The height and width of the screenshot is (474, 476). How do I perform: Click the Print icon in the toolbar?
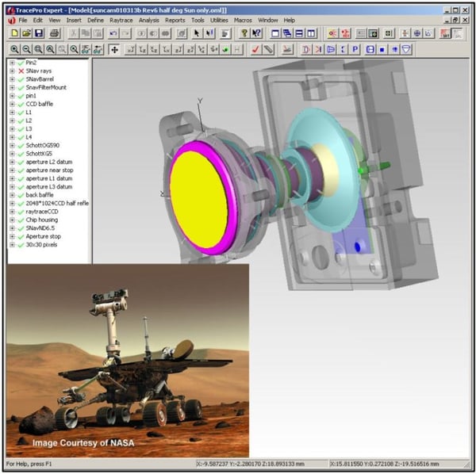tap(54, 33)
